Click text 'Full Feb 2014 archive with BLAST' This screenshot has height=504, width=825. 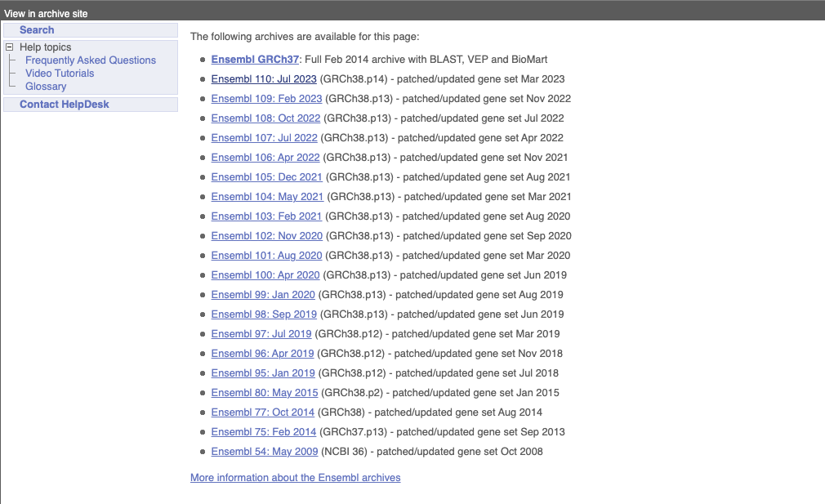382,60
